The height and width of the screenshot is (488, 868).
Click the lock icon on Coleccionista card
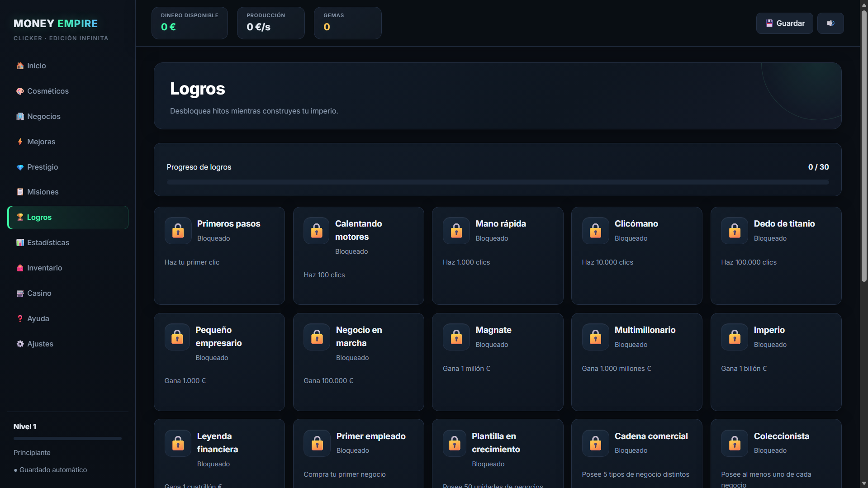[735, 443]
